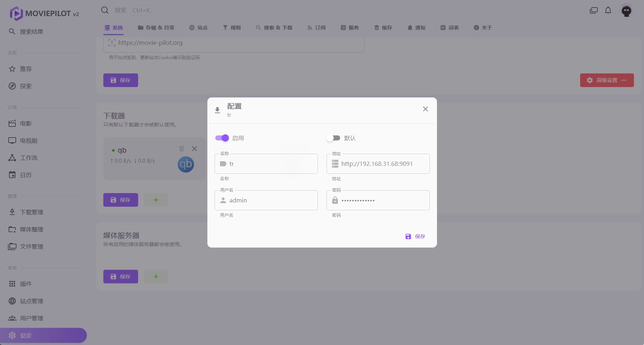
Task: Open 搜索结果 in the sidebar
Action: (x=43, y=32)
